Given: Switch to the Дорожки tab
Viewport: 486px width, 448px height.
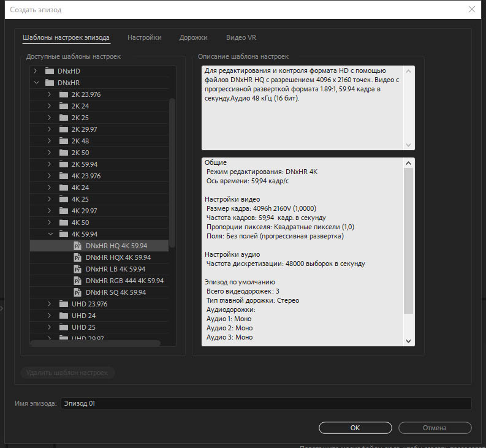Looking at the screenshot, I should [x=194, y=37].
